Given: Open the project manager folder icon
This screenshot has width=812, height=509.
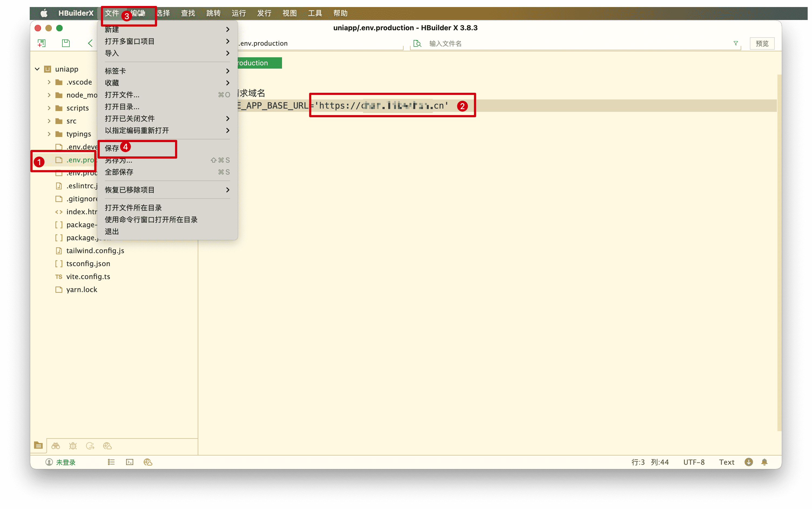Looking at the screenshot, I should coord(38,446).
